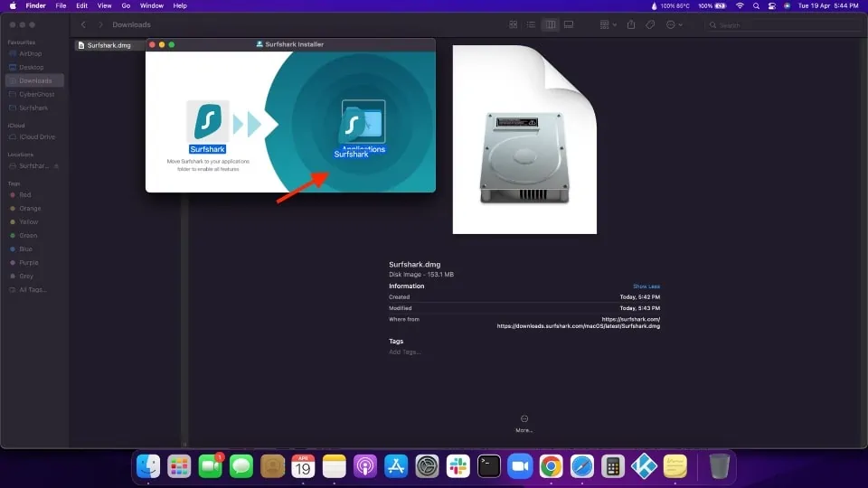Select Surfshark folder under Favourites
The width and height of the screenshot is (868, 488).
coord(34,108)
